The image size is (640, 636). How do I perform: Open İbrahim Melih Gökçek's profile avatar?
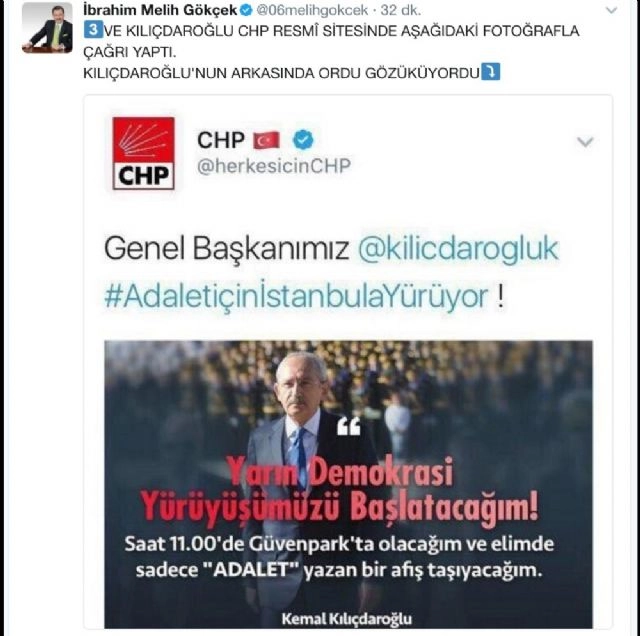tap(47, 28)
